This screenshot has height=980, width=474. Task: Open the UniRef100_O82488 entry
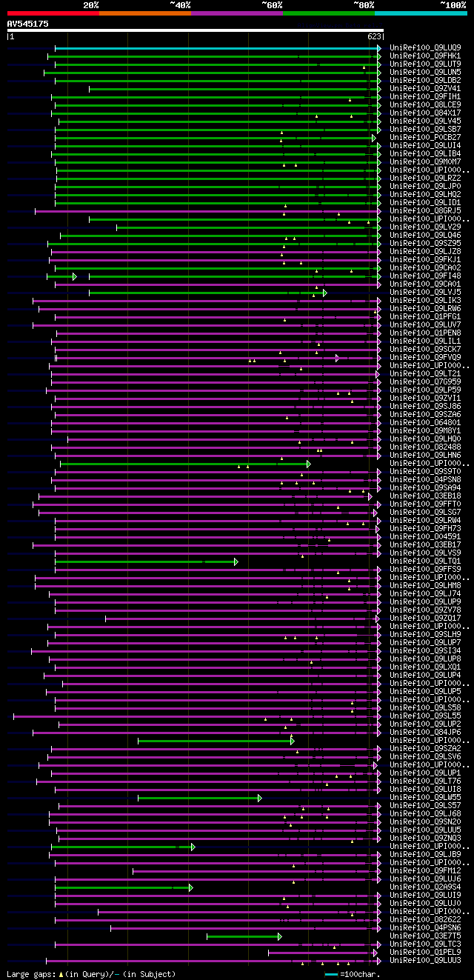click(x=426, y=447)
